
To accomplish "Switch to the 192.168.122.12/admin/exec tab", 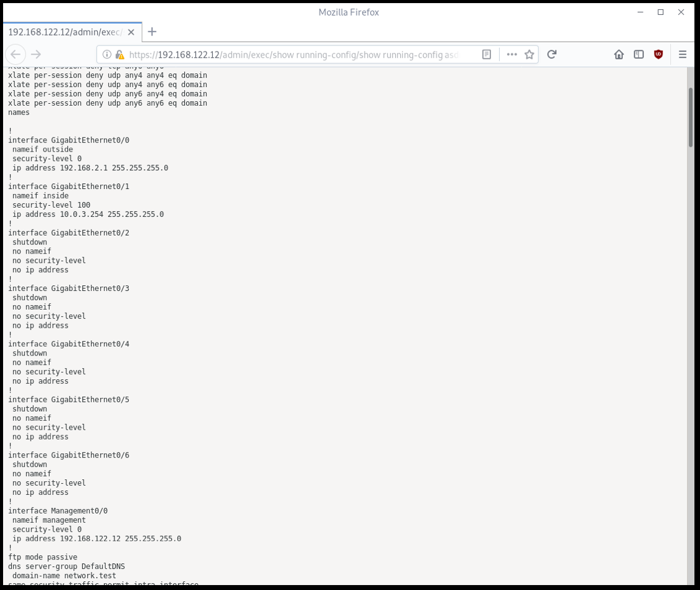I will click(67, 32).
